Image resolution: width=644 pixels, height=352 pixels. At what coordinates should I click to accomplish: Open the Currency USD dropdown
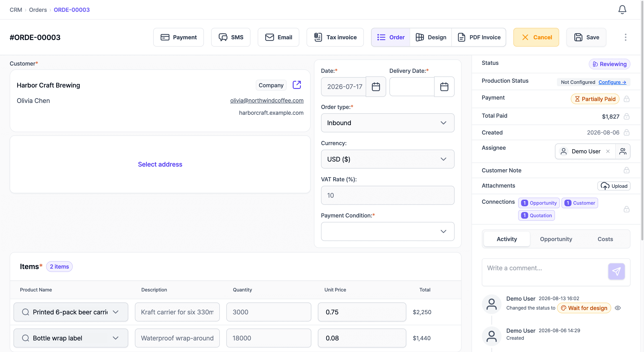pyautogui.click(x=388, y=159)
